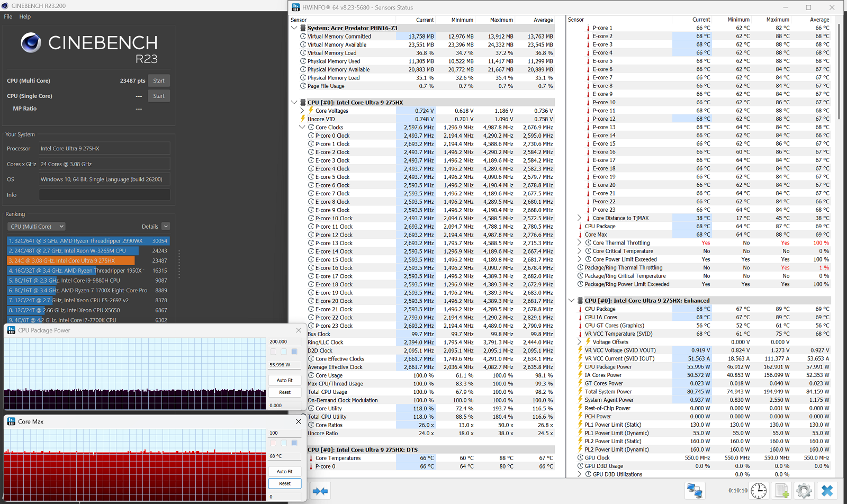Open the Help menu in Cinebench
The image size is (847, 504).
tap(25, 16)
